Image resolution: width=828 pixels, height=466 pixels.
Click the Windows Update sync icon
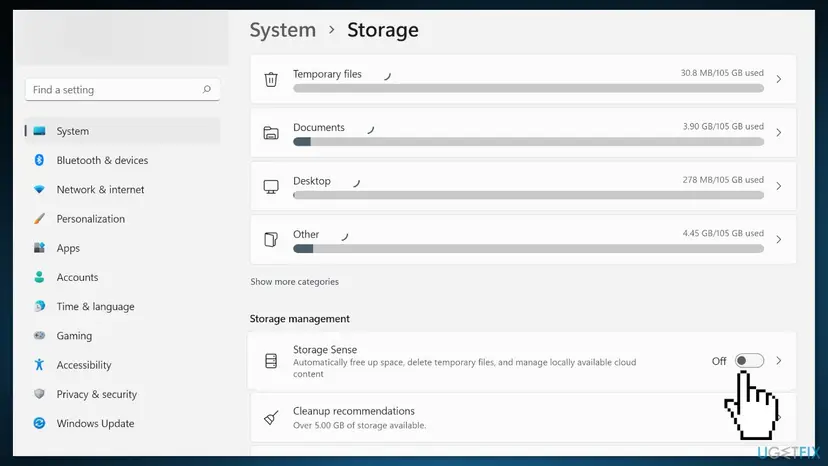39,423
